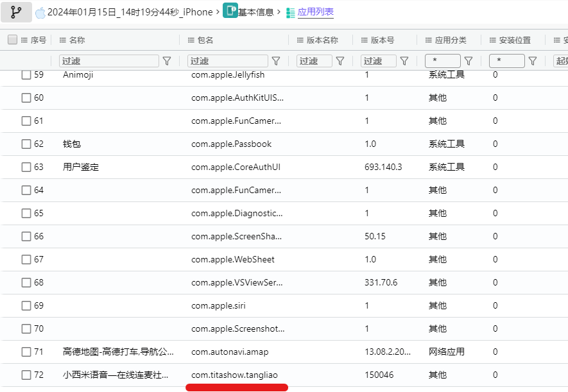Click the filter funnel for 安装位置 column
The height and width of the screenshot is (392, 568).
(x=533, y=61)
